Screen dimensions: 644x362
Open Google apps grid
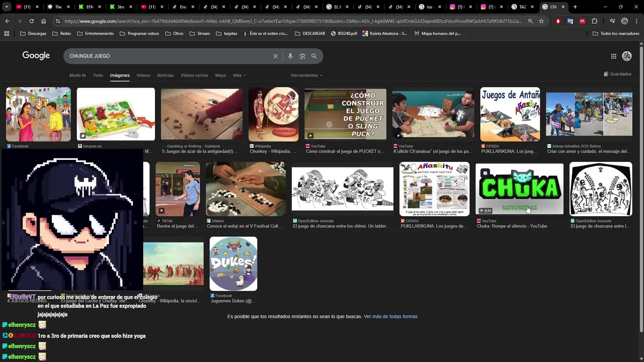(613, 56)
